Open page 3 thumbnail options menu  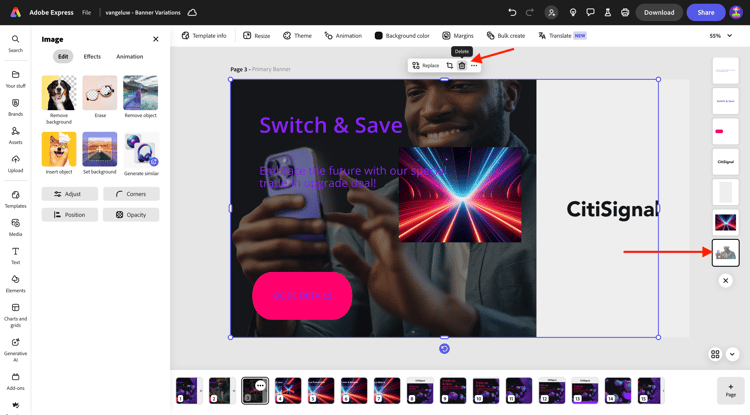(x=260, y=385)
